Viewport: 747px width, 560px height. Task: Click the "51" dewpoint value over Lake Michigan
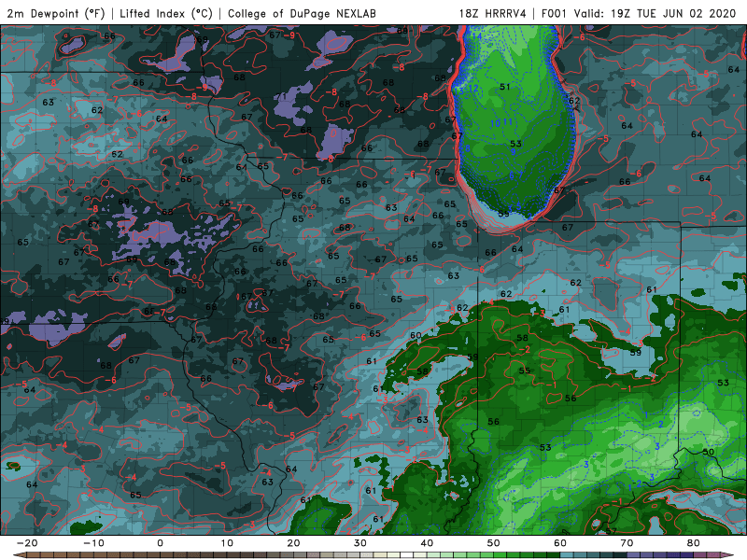505,87
